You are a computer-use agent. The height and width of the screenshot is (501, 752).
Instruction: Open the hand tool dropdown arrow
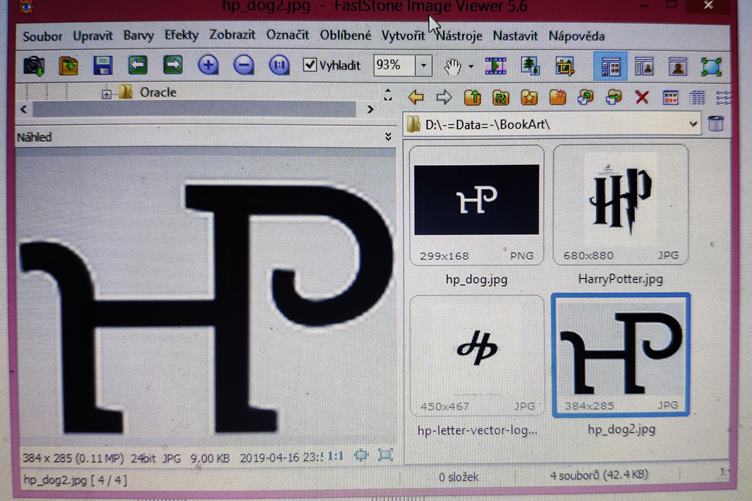pyautogui.click(x=470, y=66)
